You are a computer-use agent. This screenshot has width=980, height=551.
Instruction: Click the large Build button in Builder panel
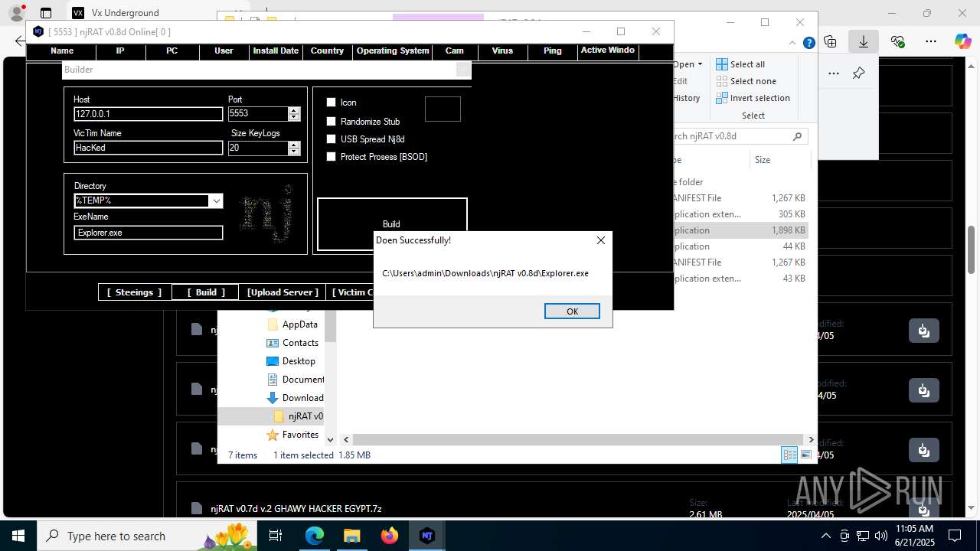(392, 224)
